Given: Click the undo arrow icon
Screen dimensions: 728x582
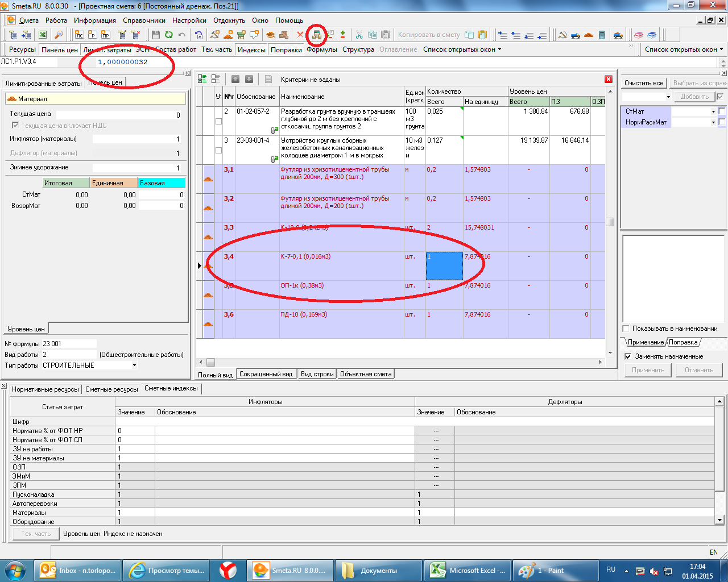Looking at the screenshot, I should pos(182,35).
